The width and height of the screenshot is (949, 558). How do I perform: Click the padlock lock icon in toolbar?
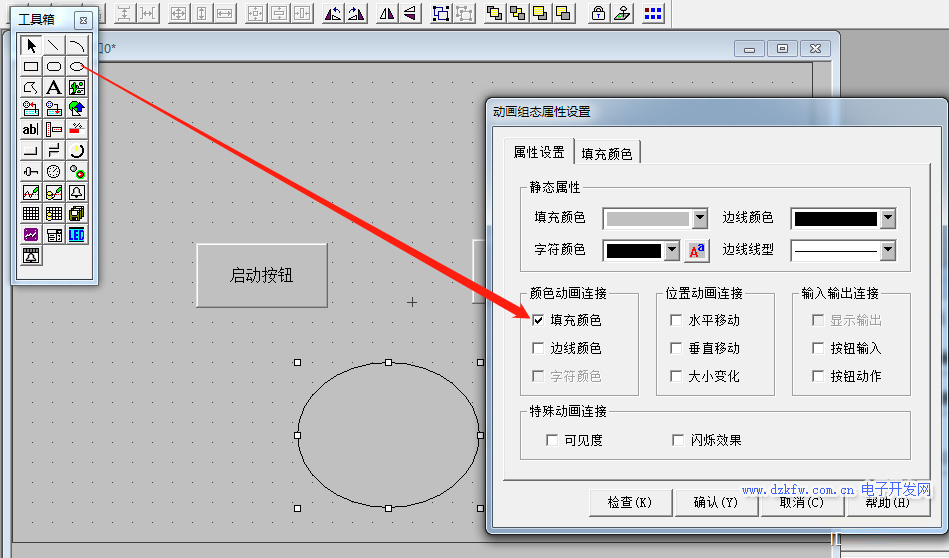tap(598, 13)
